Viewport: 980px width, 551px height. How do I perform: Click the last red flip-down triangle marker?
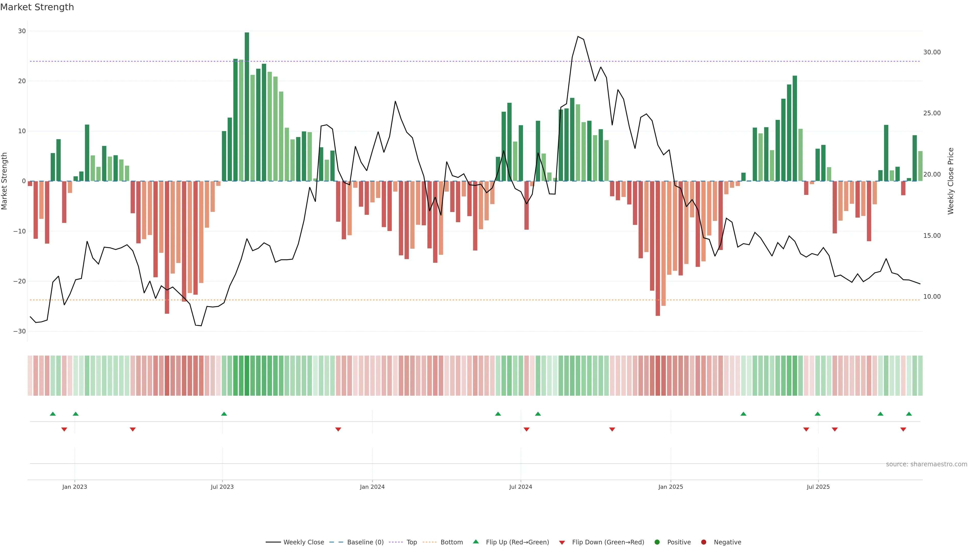point(903,429)
